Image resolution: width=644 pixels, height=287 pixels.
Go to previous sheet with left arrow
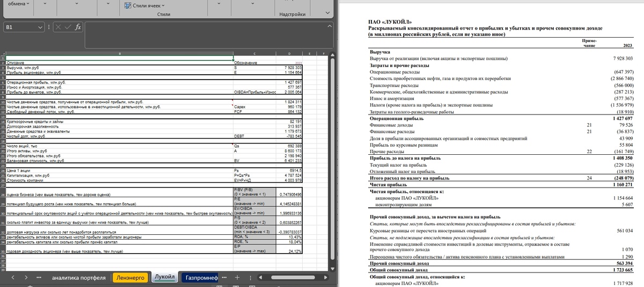coord(13,278)
